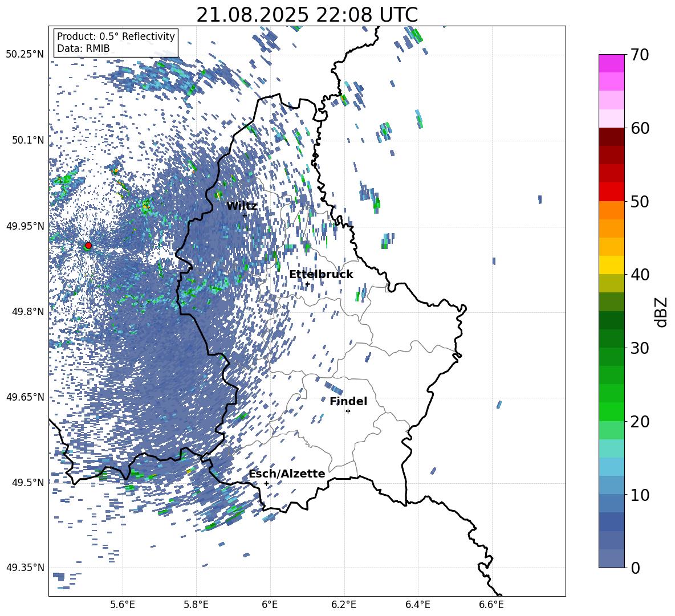
Task: Click the Wiltz city label
Action: 242,206
